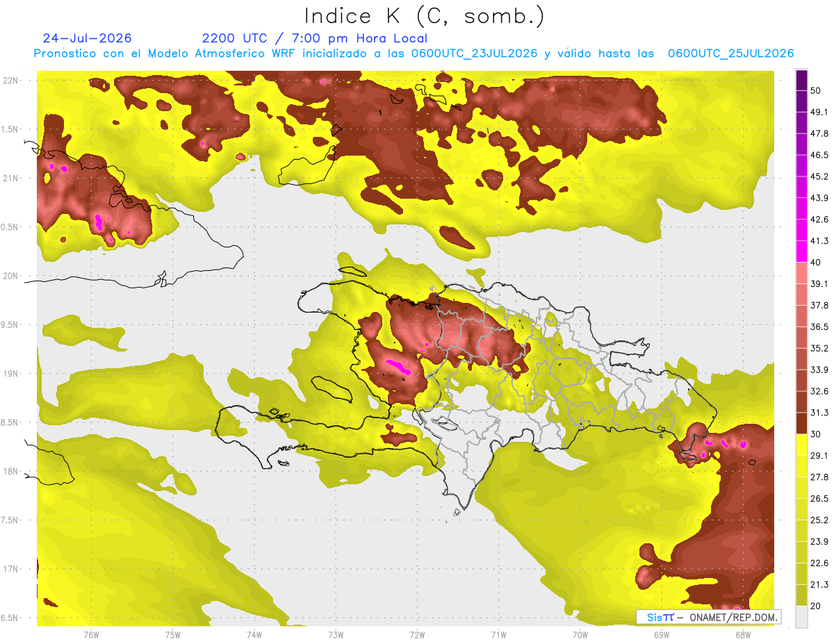Select the yellow swatch between 29.1 and 30
834x644 pixels.
click(801, 445)
